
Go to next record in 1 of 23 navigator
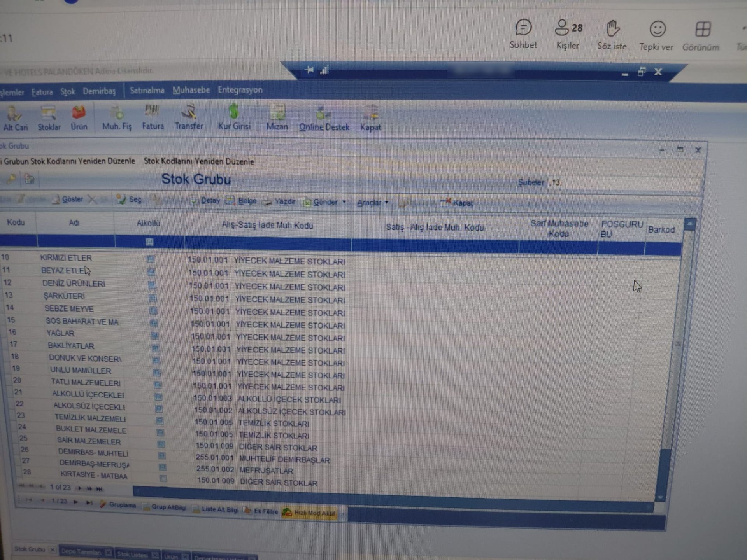(x=79, y=488)
